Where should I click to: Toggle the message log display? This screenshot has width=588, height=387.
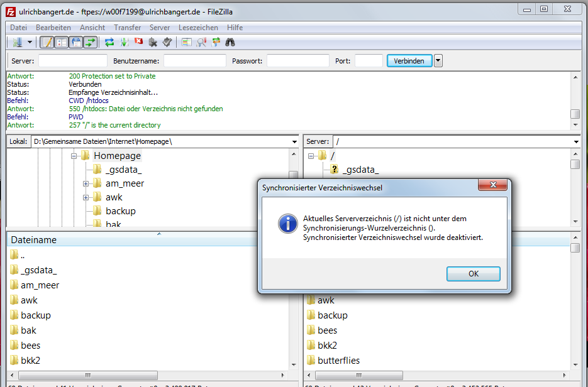tap(47, 42)
